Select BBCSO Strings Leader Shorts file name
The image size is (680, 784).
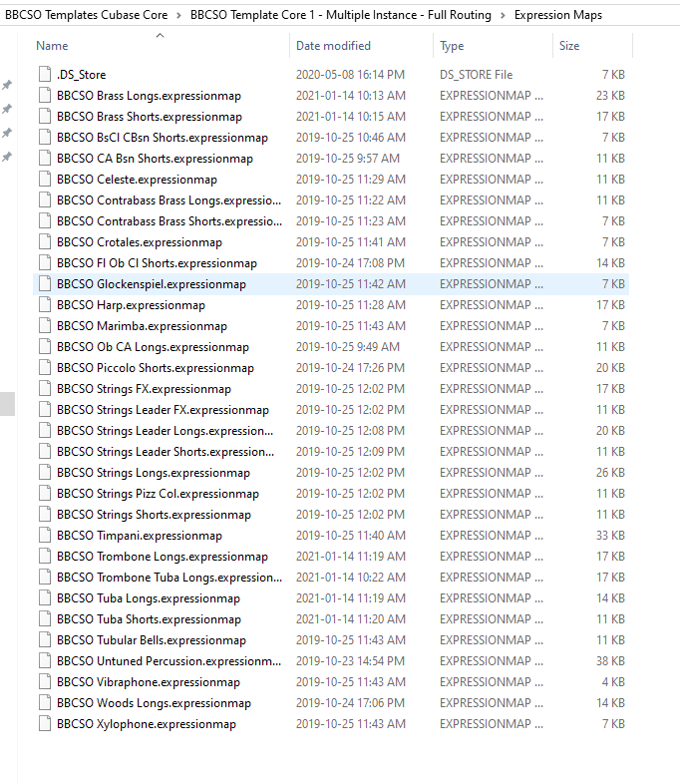tap(166, 452)
